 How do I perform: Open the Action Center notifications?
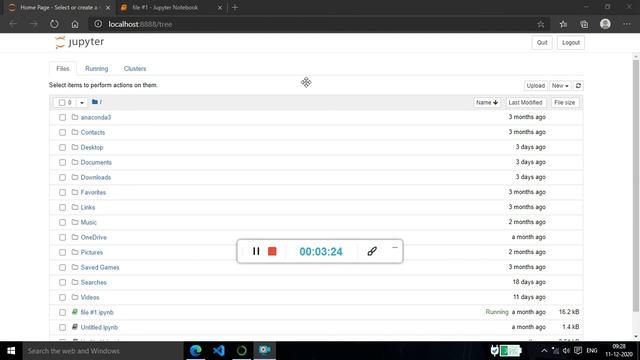578,351
